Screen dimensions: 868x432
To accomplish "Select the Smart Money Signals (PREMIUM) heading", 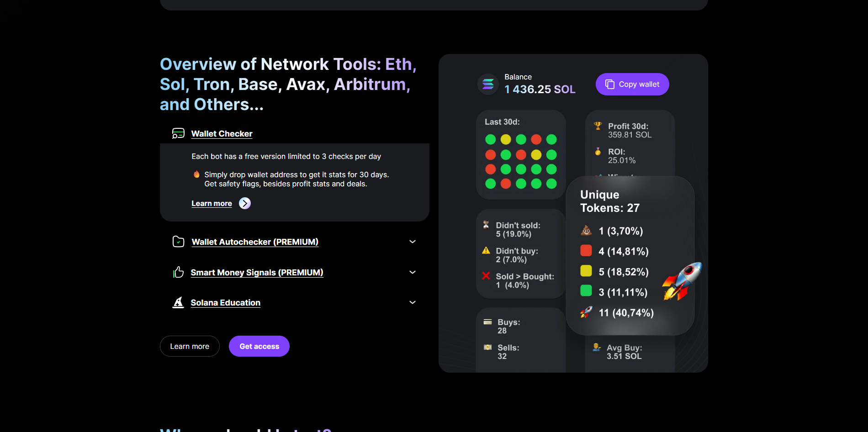I will [257, 273].
